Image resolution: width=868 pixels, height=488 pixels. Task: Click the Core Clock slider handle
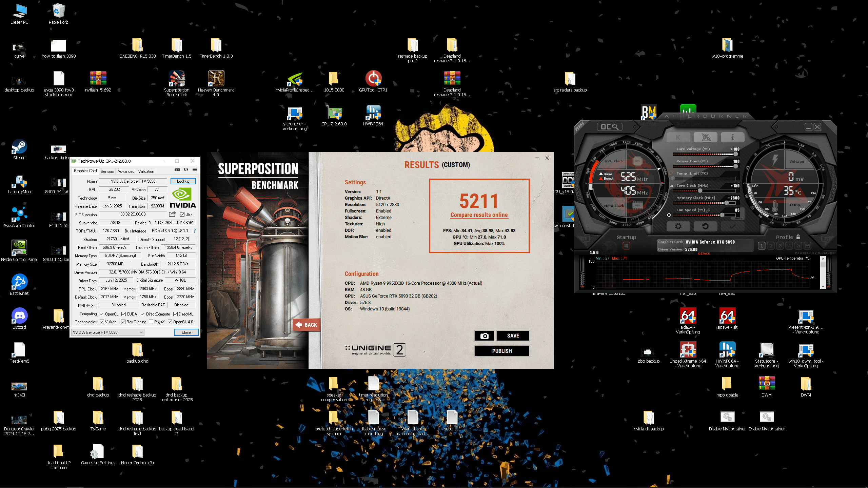[700, 191]
